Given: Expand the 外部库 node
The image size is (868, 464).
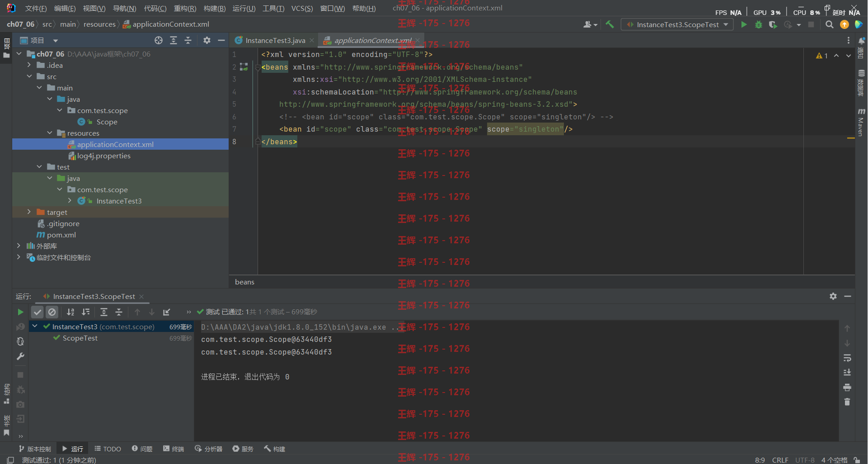Looking at the screenshot, I should coord(19,246).
